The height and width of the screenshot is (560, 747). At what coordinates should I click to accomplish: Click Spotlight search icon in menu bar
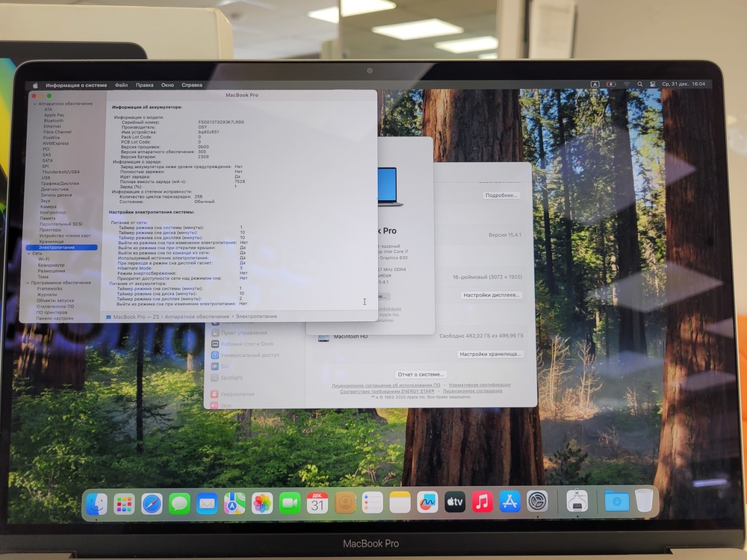click(640, 84)
